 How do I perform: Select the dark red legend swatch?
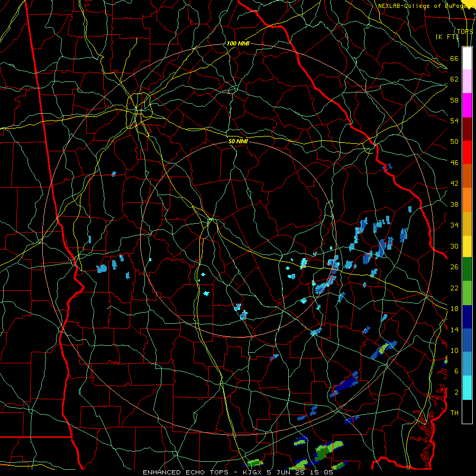click(x=467, y=129)
